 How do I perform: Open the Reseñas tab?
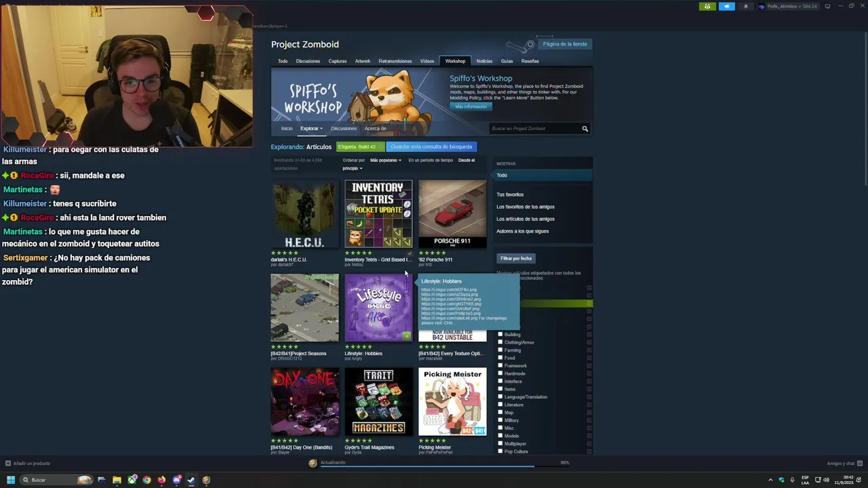coord(530,61)
